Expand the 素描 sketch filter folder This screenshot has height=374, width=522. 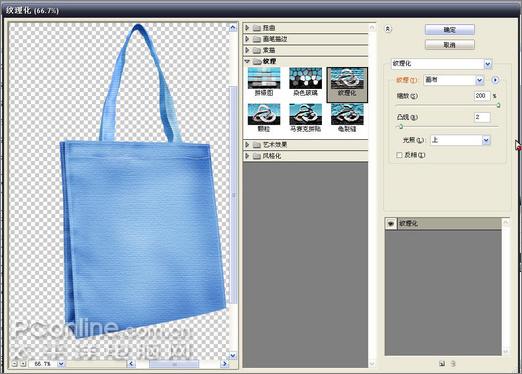point(247,50)
